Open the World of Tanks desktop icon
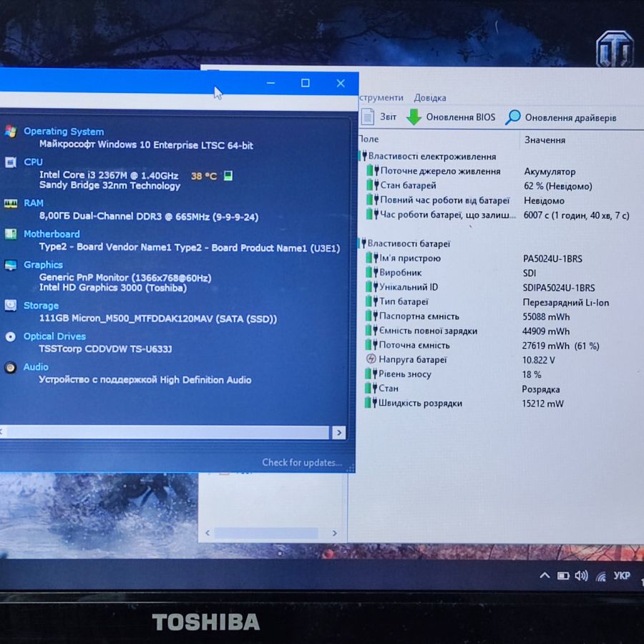Screen dimensions: 644x644 (x=615, y=49)
